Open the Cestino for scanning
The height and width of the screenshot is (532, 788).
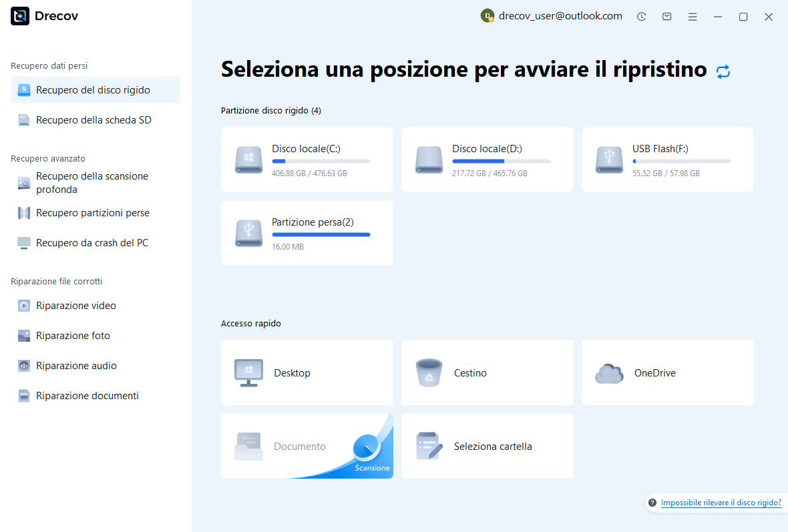click(487, 372)
